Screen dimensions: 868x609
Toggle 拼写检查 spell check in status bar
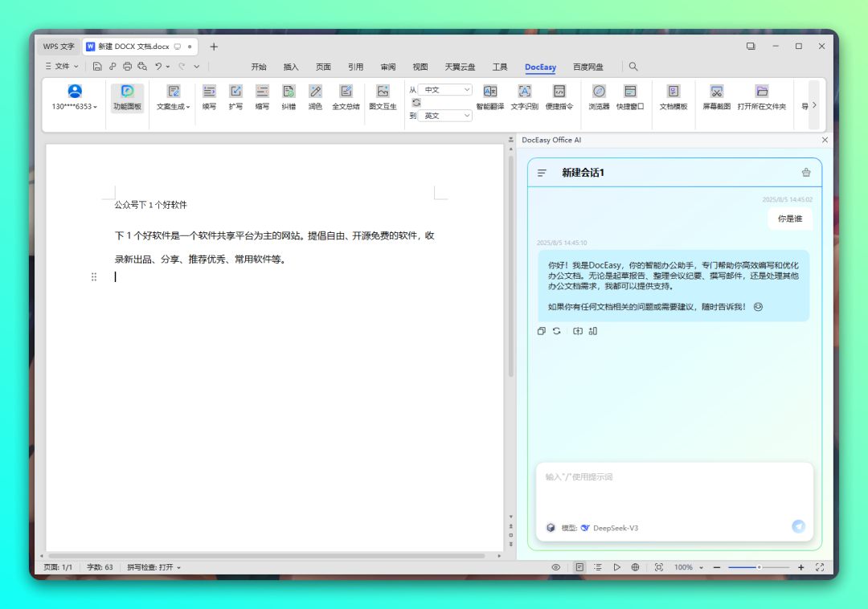pyautogui.click(x=154, y=567)
